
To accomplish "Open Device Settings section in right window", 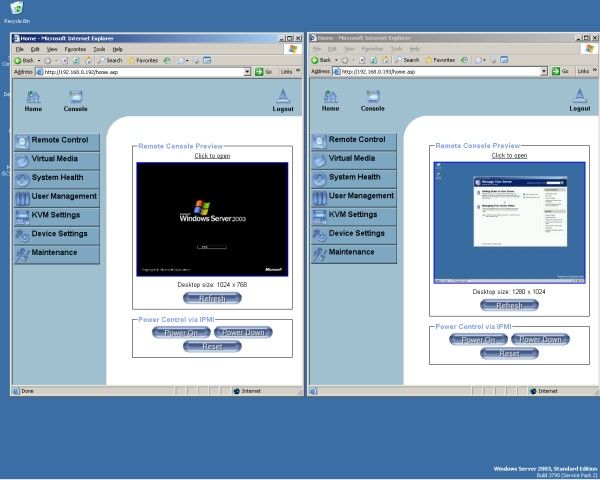I will point(354,235).
